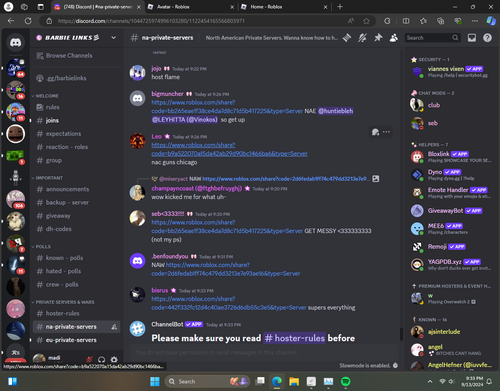
Task: Open User Settings gear icon
Action: tap(114, 359)
